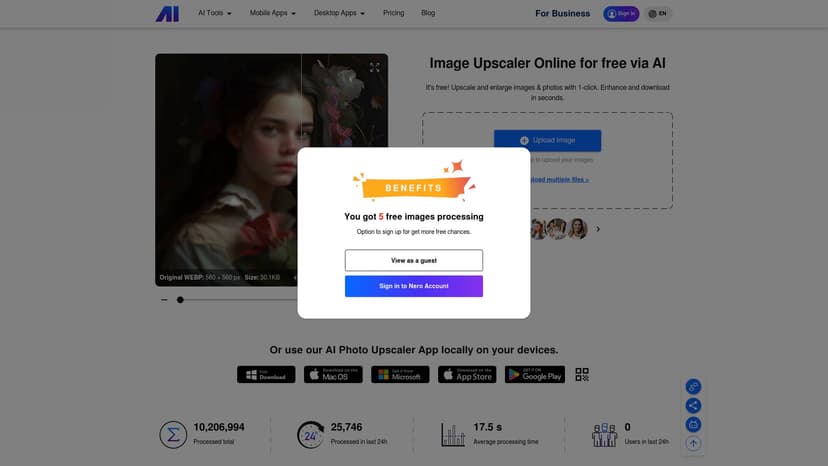Click the Mac OS download badge

click(333, 375)
